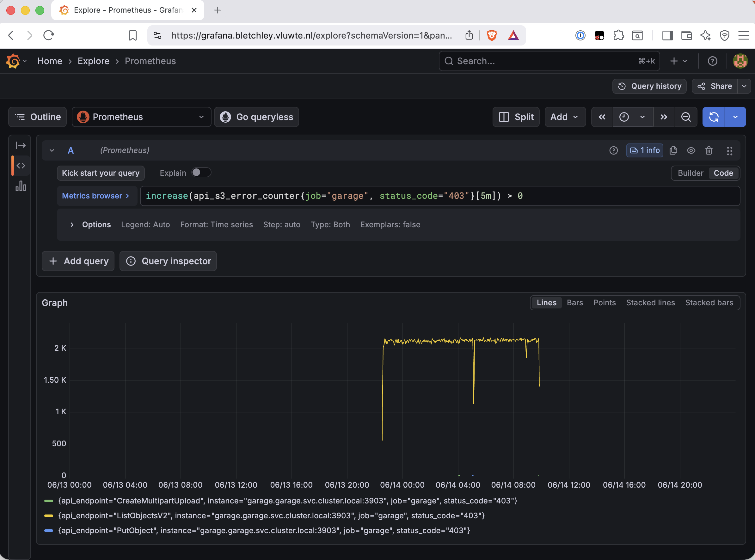This screenshot has width=755, height=560.
Task: Click the query A drag handle dots
Action: 730,151
